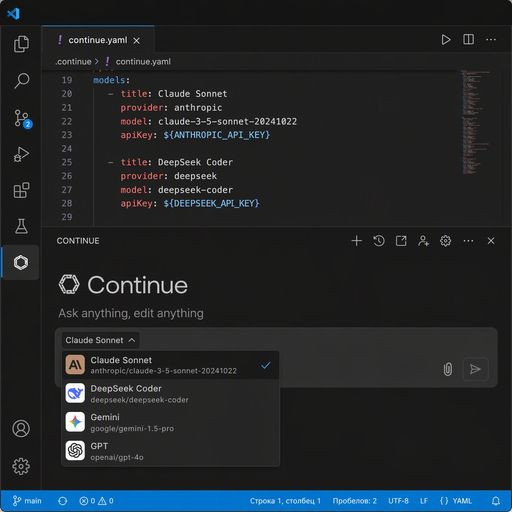
Task: Pick GPT openai/gpt-4o model option
Action: pyautogui.click(x=170, y=451)
